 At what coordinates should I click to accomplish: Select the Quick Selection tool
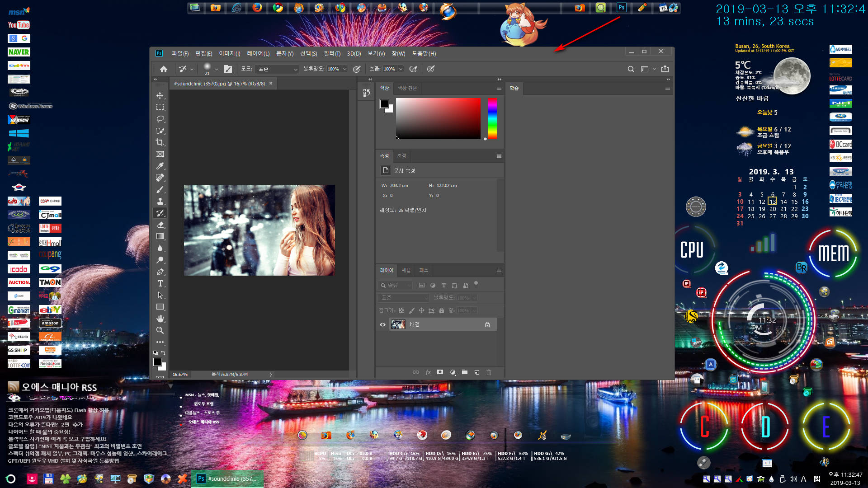pos(160,131)
